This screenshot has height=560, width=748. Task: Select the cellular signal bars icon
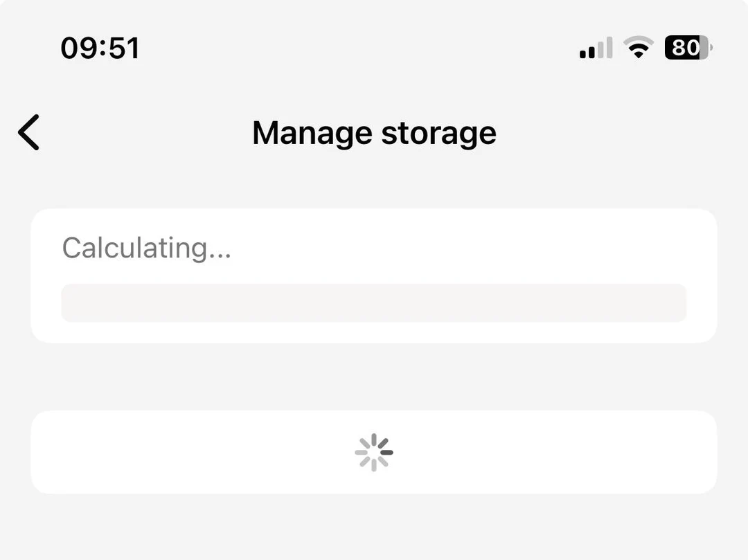pyautogui.click(x=596, y=47)
